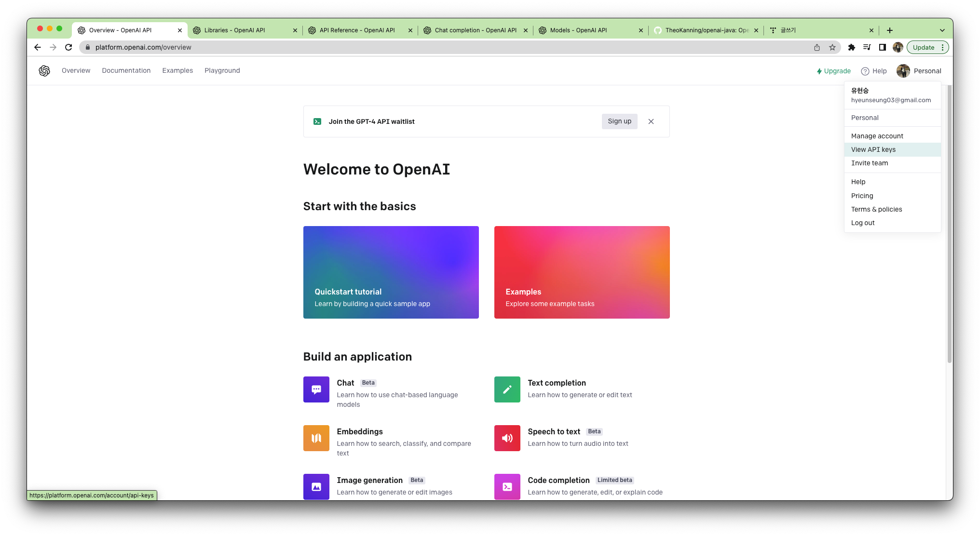980x536 pixels.
Task: Open the Quickstart tutorial card
Action: point(391,272)
